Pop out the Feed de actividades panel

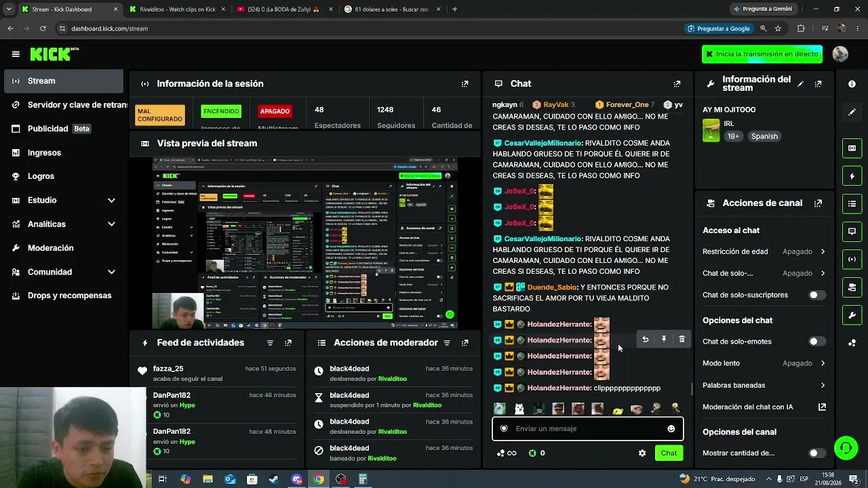point(288,343)
